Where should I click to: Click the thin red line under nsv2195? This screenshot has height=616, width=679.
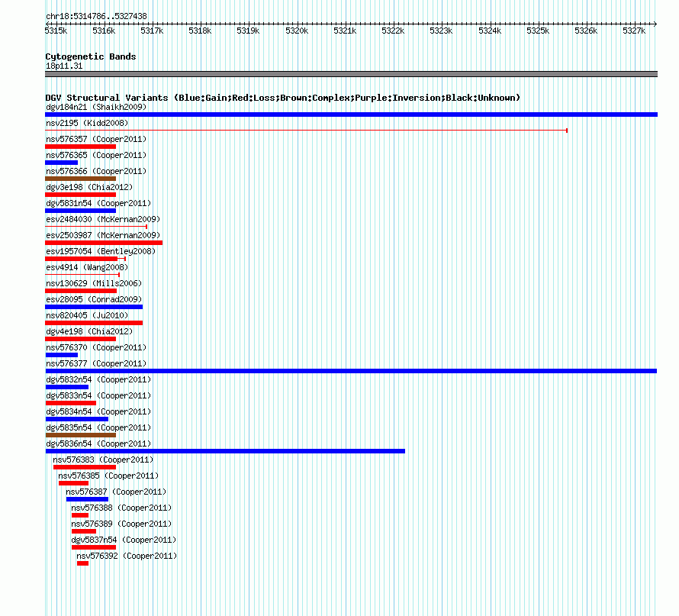tap(306, 131)
